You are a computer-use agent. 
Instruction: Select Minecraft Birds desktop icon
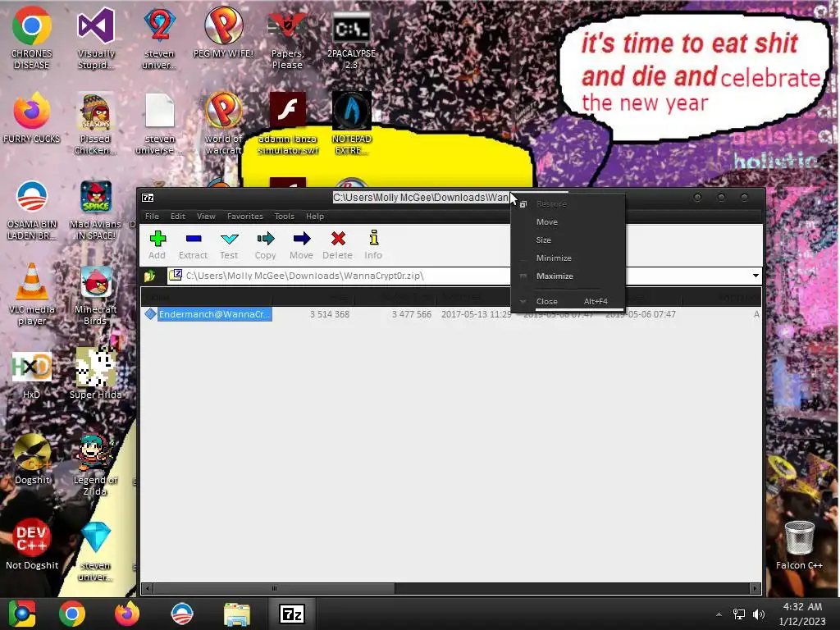[x=95, y=294]
